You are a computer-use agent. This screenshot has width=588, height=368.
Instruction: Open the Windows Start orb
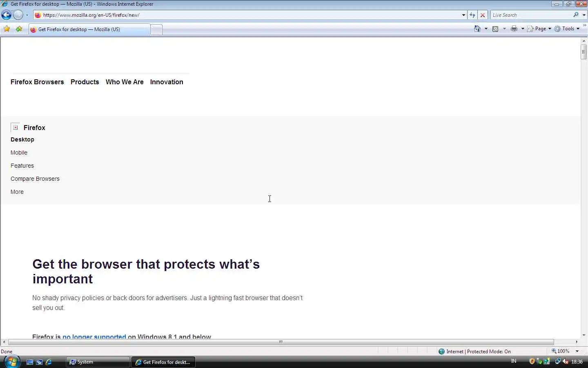point(12,362)
